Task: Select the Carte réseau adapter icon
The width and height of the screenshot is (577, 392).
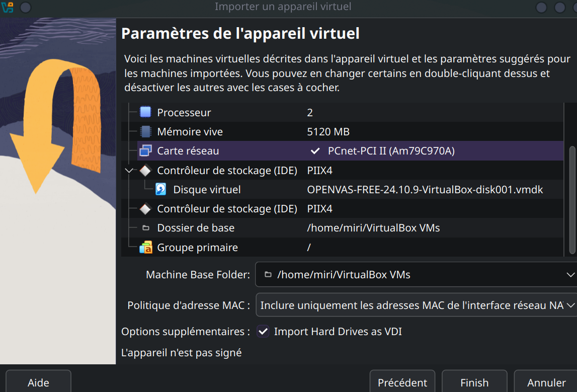Action: point(145,150)
